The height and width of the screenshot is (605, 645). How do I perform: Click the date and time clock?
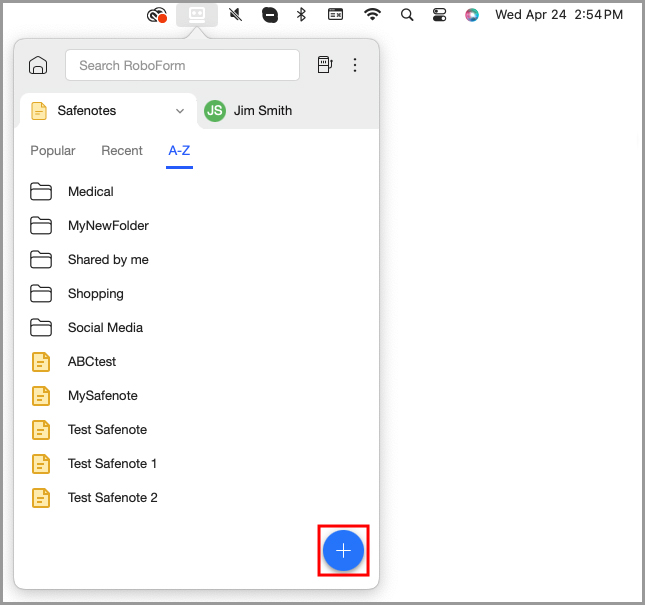[x=559, y=15]
